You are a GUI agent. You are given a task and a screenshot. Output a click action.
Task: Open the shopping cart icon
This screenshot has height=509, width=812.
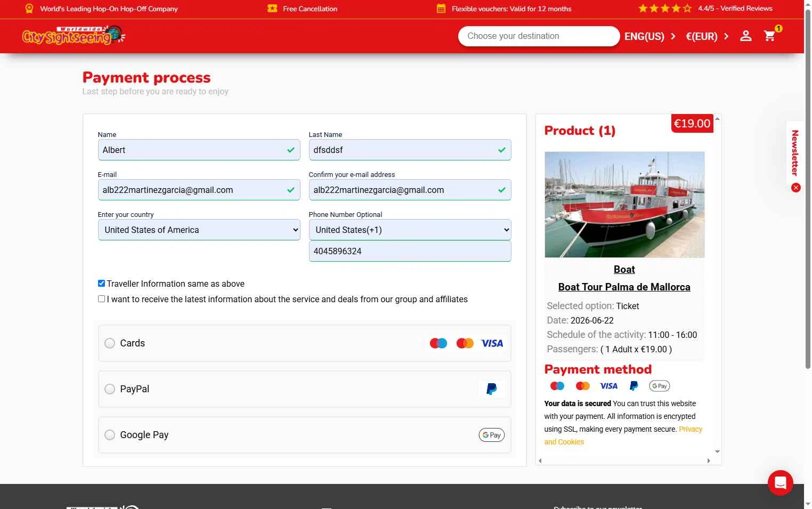[x=769, y=36]
